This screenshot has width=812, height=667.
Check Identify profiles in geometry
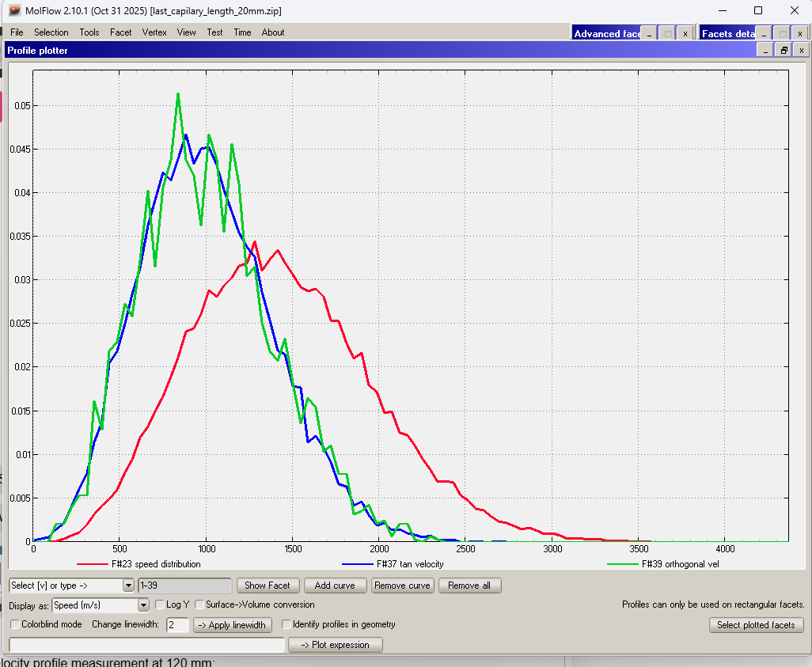pos(286,625)
